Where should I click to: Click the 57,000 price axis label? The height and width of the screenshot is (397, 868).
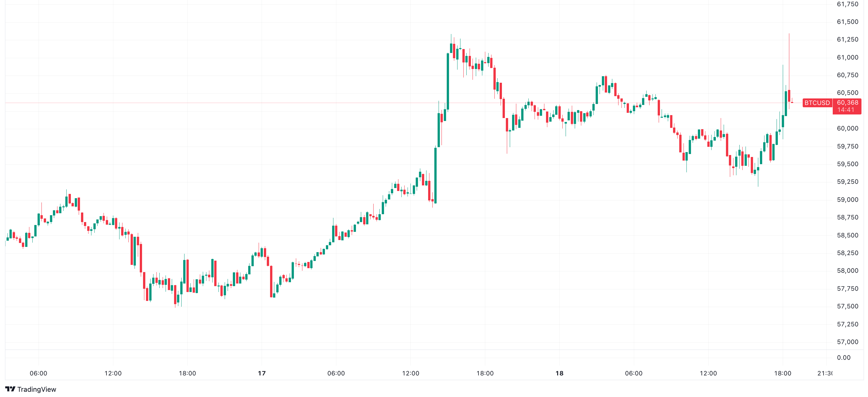tap(847, 342)
